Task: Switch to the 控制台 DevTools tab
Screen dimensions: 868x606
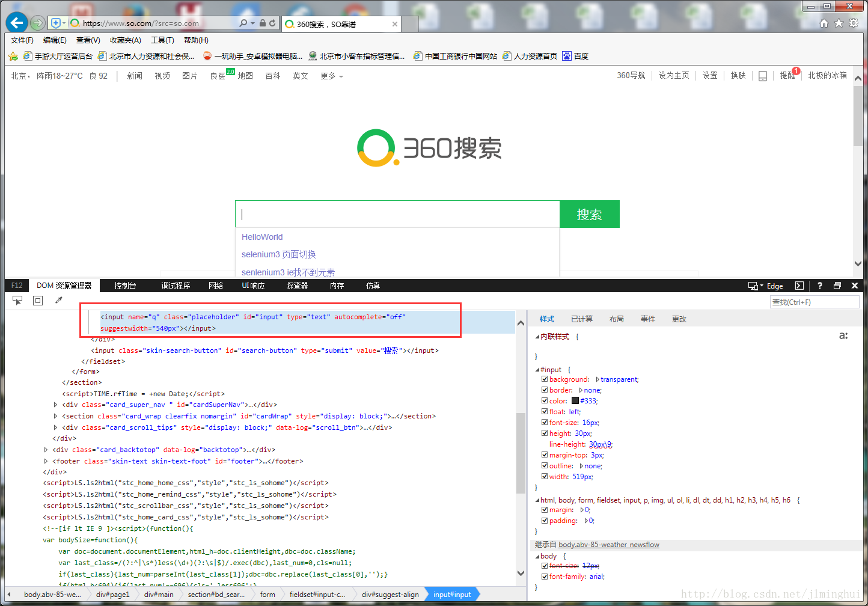Action: [125, 286]
